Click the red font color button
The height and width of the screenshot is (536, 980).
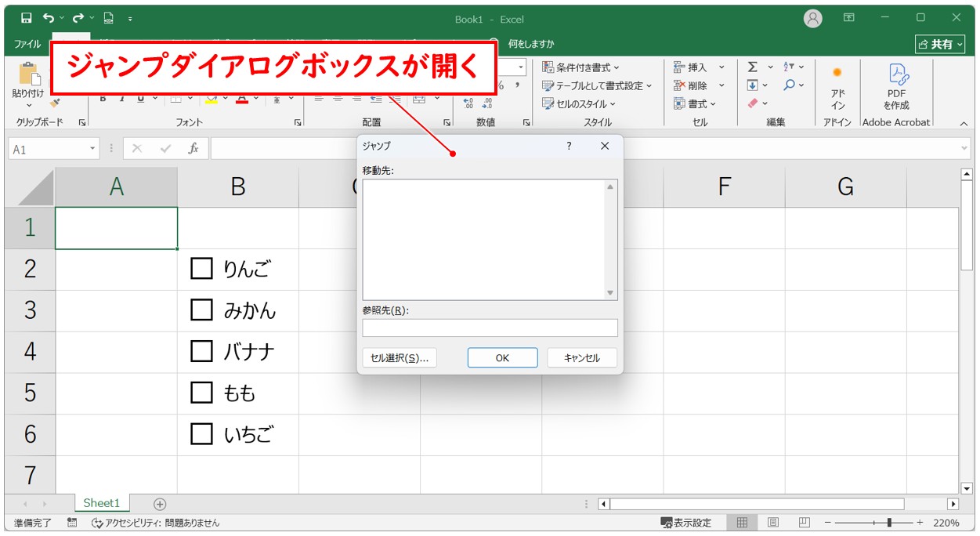point(242,99)
